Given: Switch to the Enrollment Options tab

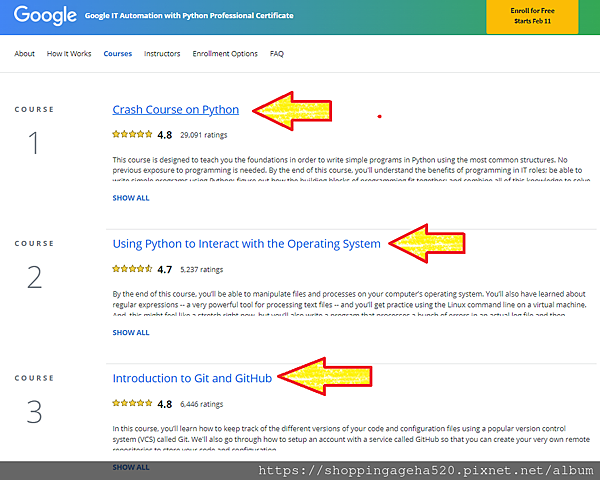Looking at the screenshot, I should click(x=225, y=54).
